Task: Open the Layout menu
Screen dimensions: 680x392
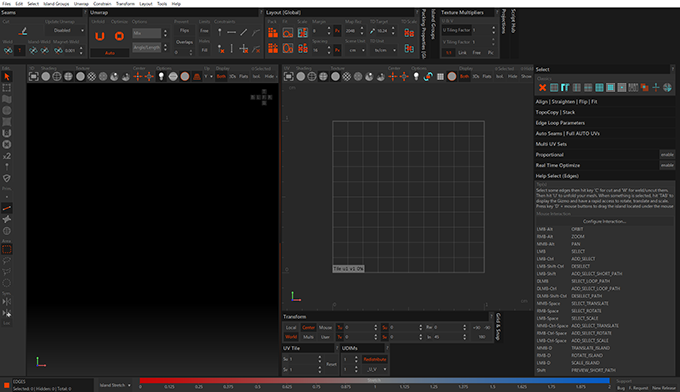Action: [x=146, y=3]
